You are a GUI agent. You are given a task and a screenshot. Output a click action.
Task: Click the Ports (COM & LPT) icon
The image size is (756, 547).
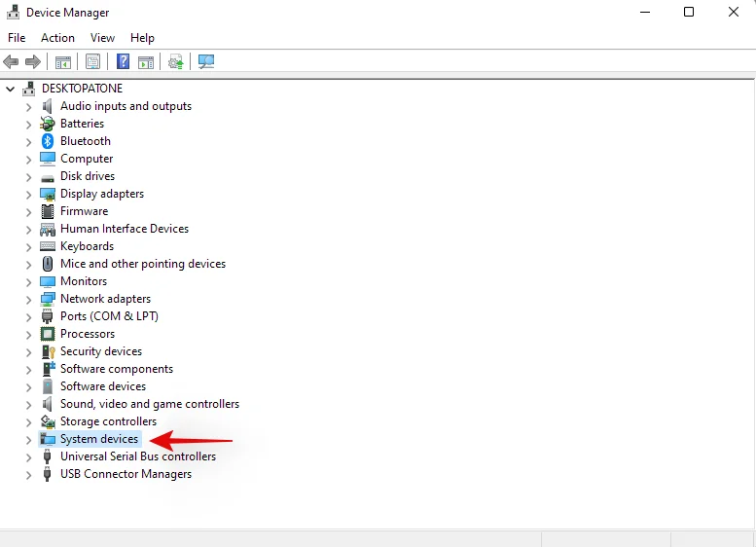(48, 316)
